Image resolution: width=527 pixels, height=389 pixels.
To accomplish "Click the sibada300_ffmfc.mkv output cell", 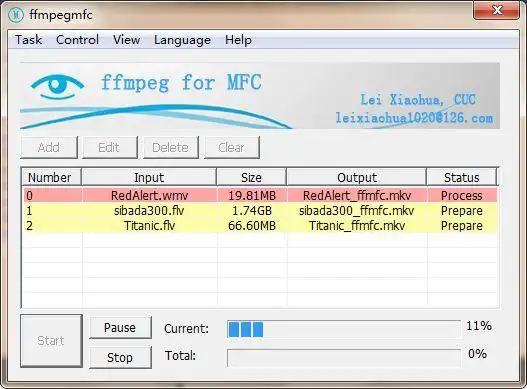I will (x=357, y=211).
